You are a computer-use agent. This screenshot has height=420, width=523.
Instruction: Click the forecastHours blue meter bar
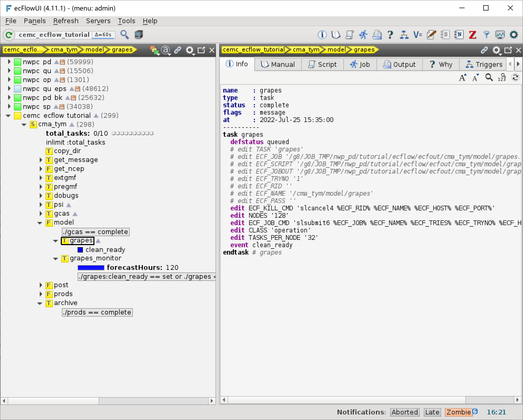91,268
